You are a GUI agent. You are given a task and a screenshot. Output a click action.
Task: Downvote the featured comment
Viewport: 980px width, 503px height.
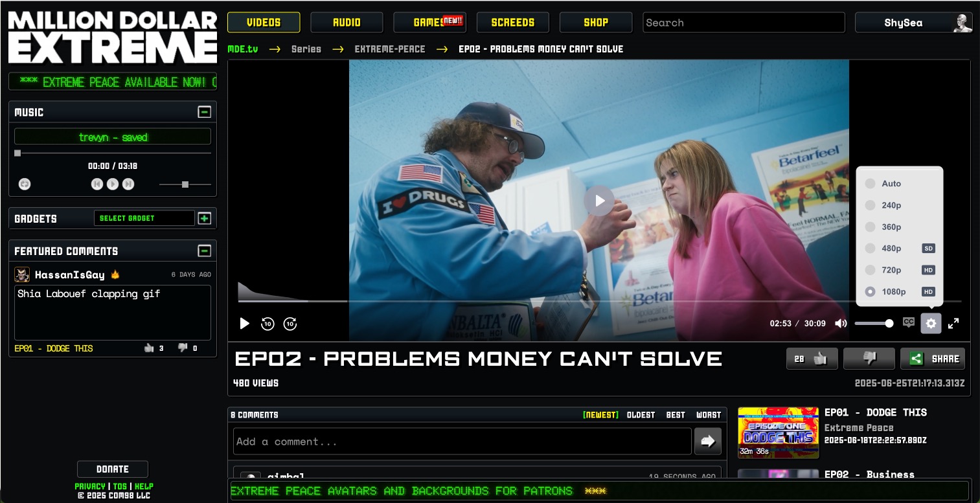pos(183,348)
